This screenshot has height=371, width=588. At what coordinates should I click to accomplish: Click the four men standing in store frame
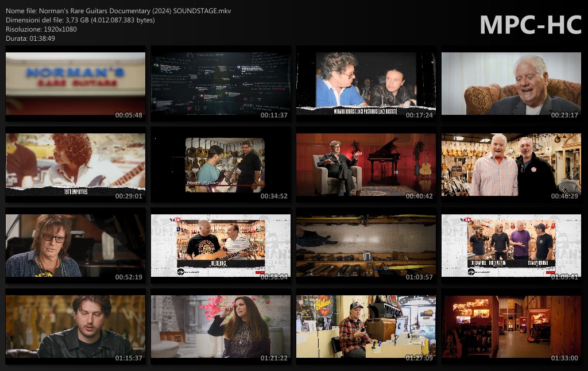(x=511, y=246)
